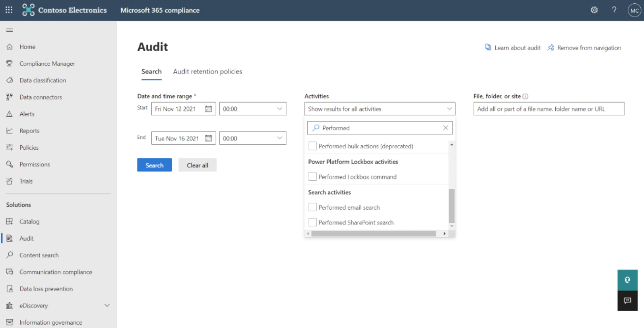Click the feedback chat icon button
Screen dimensions: 644x328
point(627,300)
